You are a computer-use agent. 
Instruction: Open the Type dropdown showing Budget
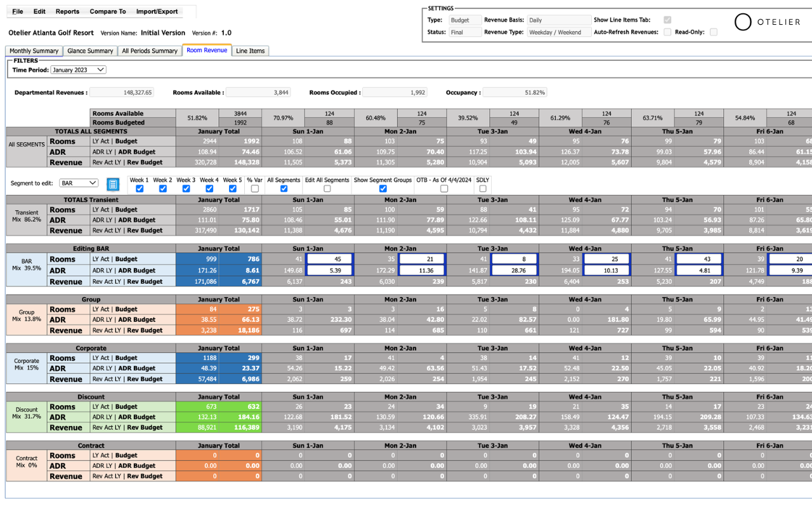pos(465,20)
